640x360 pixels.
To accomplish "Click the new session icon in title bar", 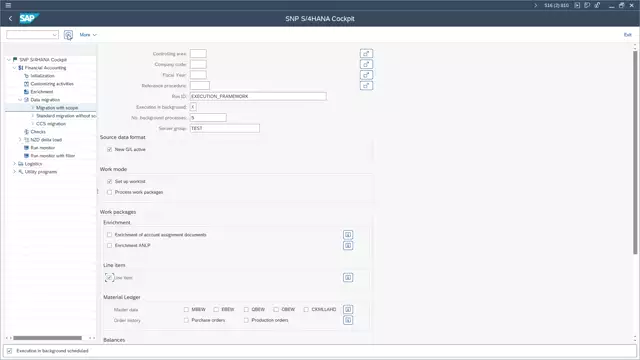I will [577, 5].
